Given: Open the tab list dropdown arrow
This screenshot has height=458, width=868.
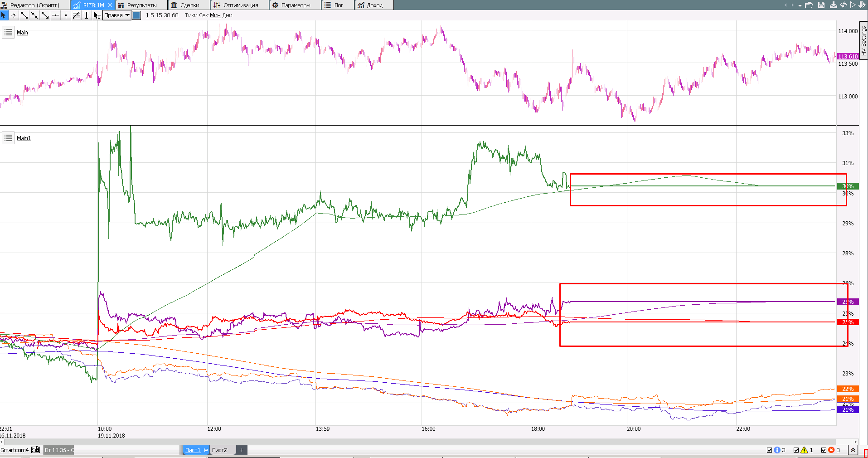Looking at the screenshot, I should [x=800, y=5].
